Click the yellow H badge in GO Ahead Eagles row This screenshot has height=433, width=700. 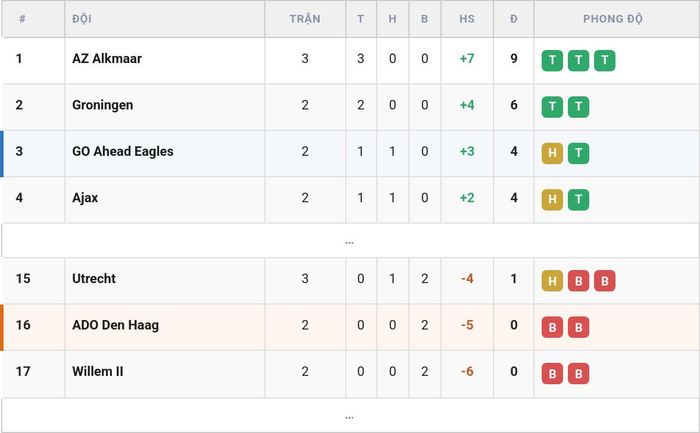pyautogui.click(x=552, y=154)
